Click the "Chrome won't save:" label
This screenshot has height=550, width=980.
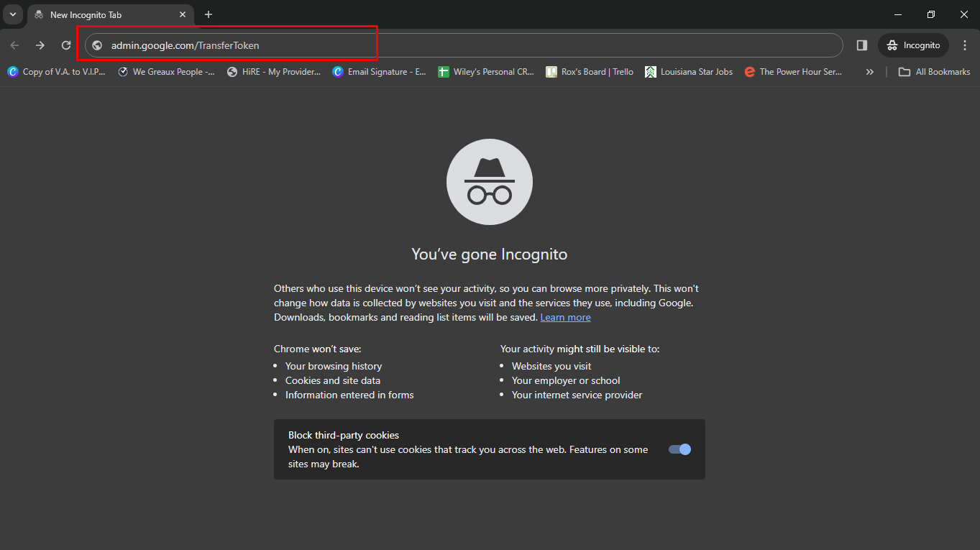click(318, 349)
